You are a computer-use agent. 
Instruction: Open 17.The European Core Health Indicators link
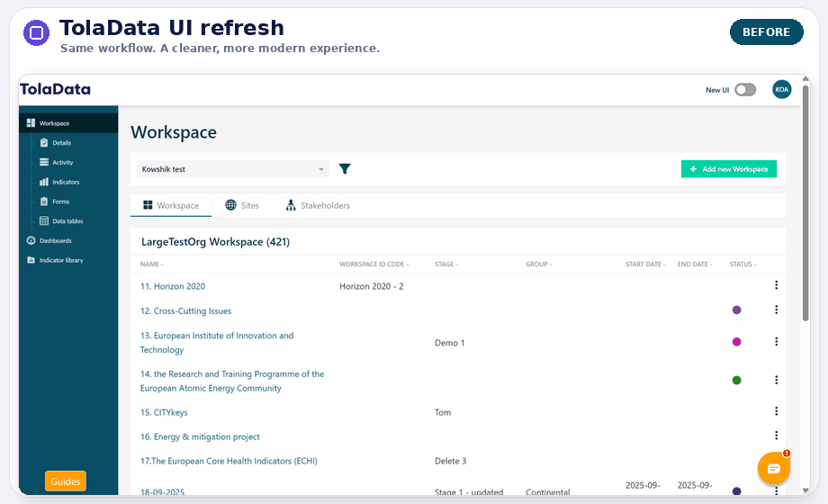(229, 461)
